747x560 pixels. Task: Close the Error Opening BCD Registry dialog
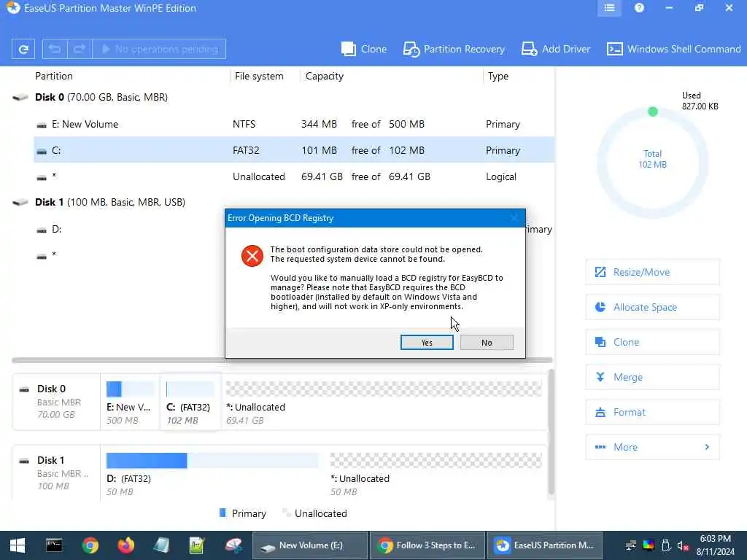(x=514, y=218)
